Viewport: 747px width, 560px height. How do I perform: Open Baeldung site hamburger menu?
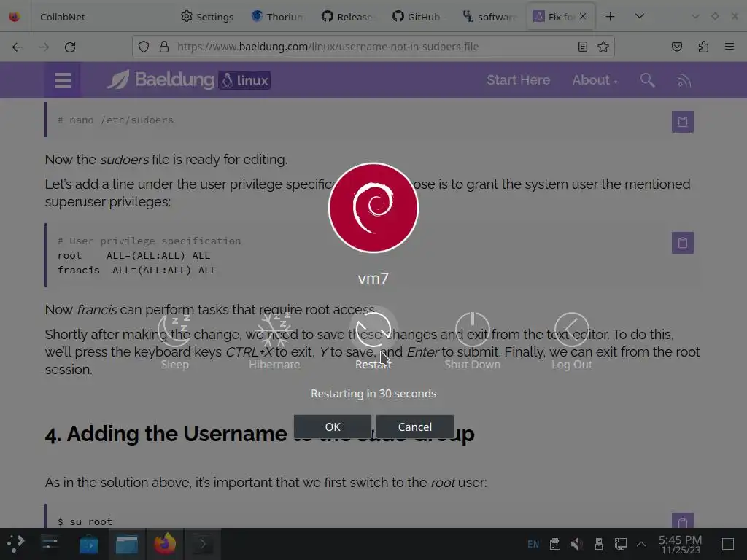(63, 80)
